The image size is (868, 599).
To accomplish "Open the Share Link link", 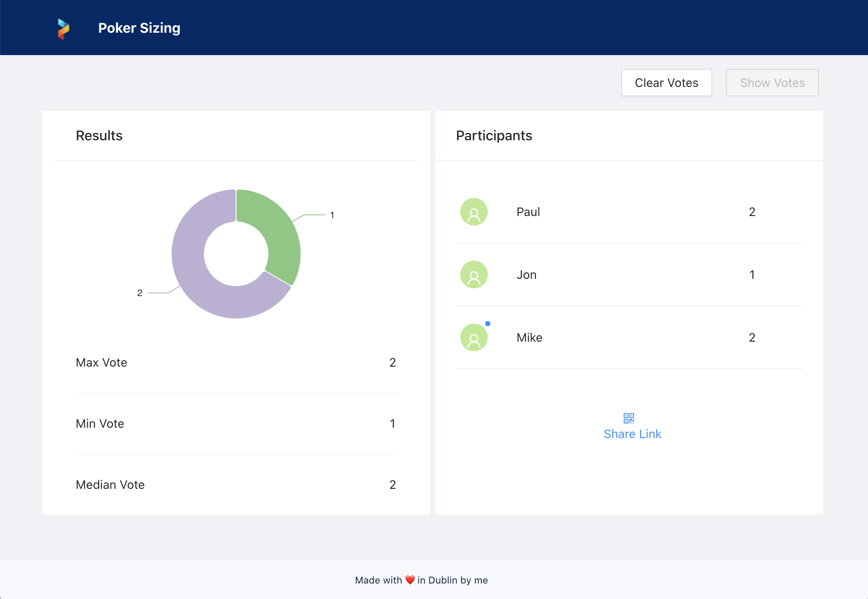I will [x=632, y=434].
